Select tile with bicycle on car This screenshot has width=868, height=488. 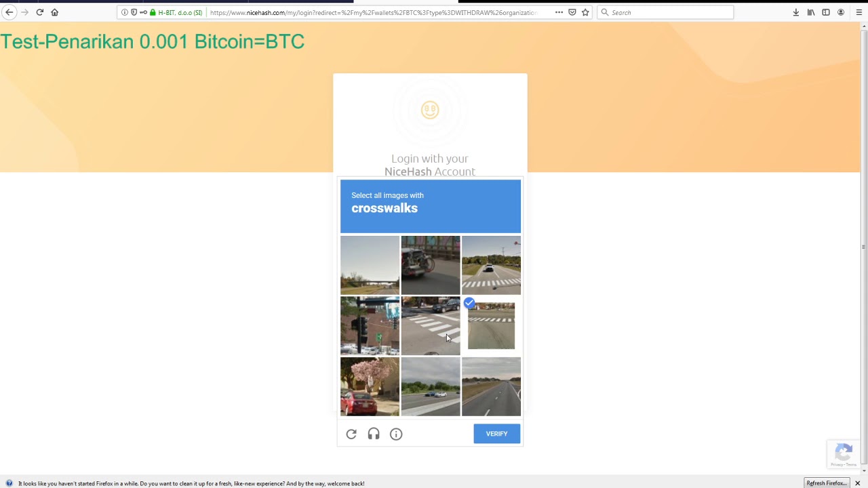pyautogui.click(x=431, y=265)
